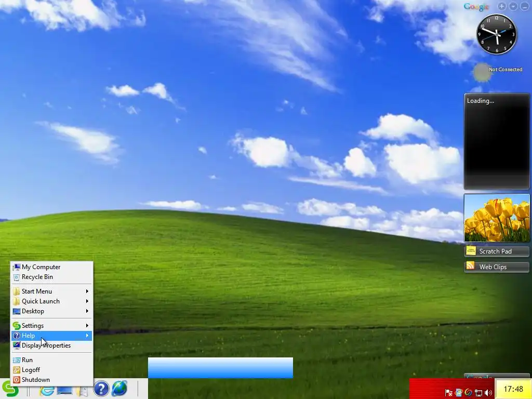
Task: Click the Scratch Pad sticky note icon
Action: pyautogui.click(x=471, y=251)
